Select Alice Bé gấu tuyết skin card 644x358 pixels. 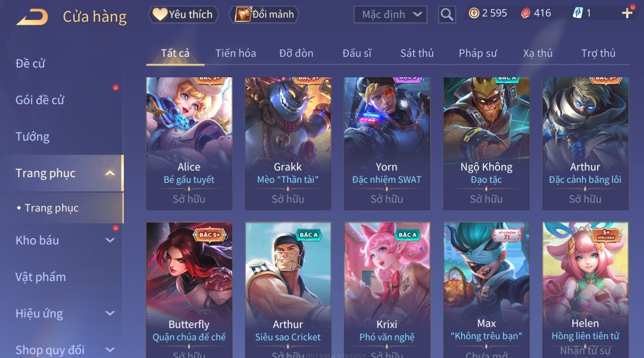[x=189, y=144]
